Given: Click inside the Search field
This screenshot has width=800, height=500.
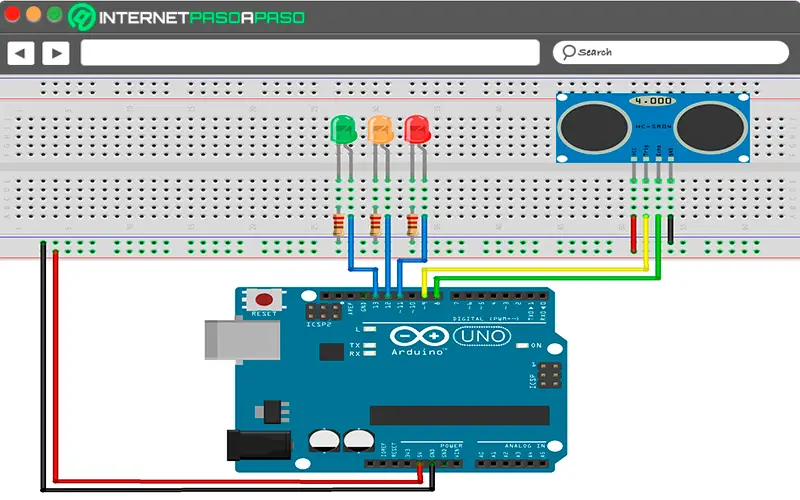Looking at the screenshot, I should click(670, 53).
